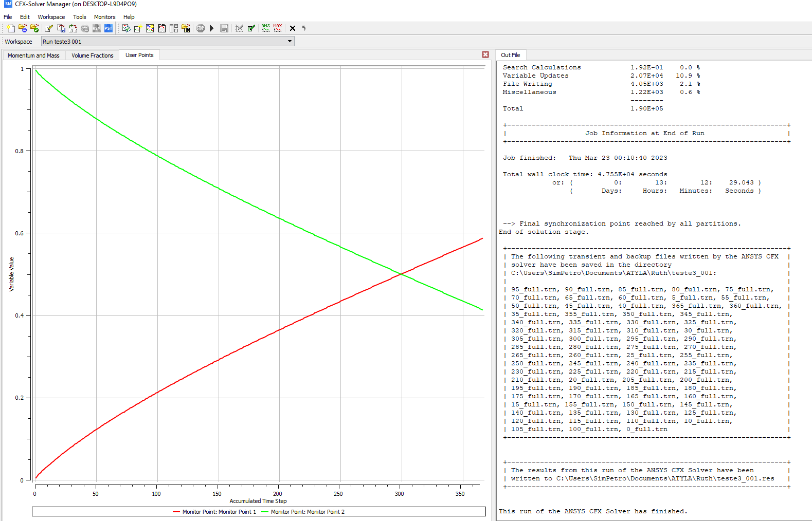Viewport: 812px width, 521px height.
Task: Click the workspace dropdown arrow
Action: click(x=290, y=42)
